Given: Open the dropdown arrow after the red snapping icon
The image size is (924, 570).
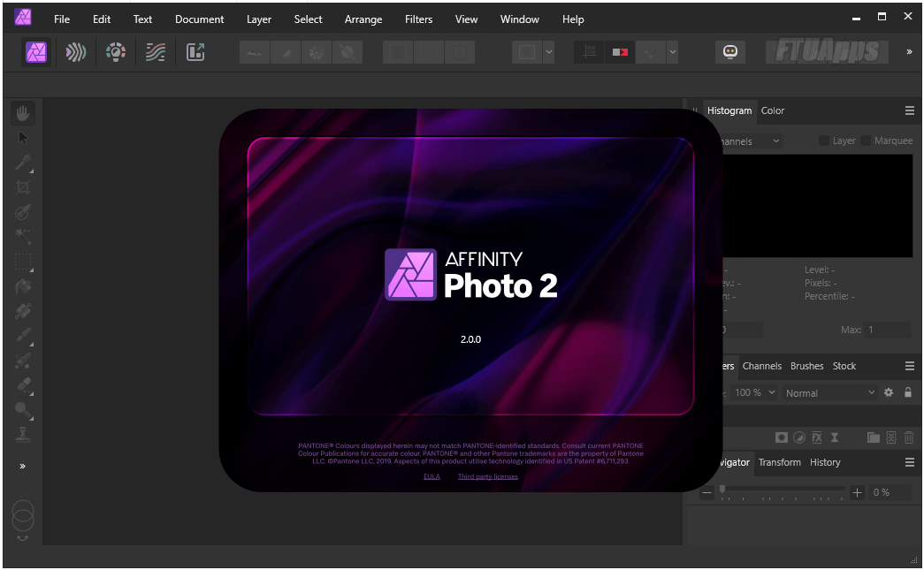Looking at the screenshot, I should coord(672,52).
